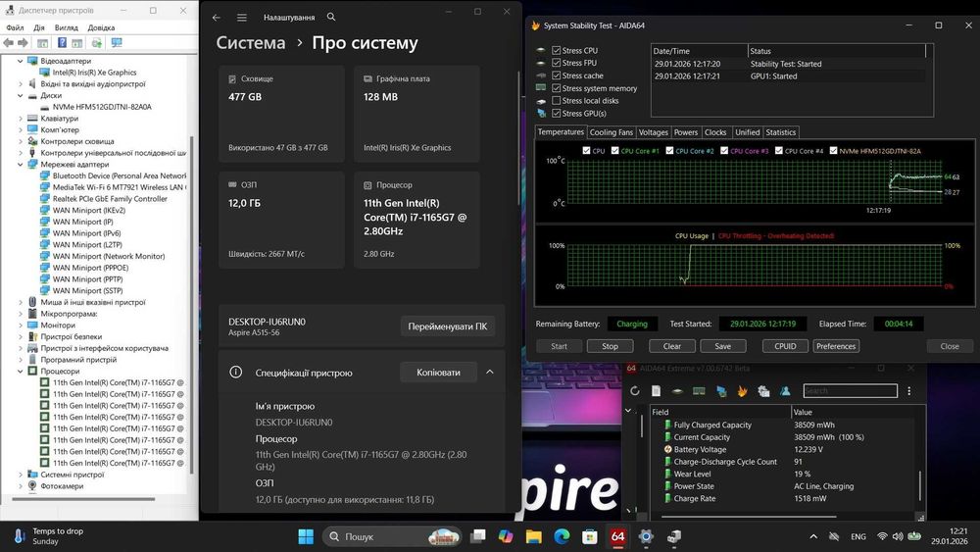Click the memory benchmark icon in AIDA64 Extreme
This screenshot has width=980, height=552.
pyautogui.click(x=700, y=390)
